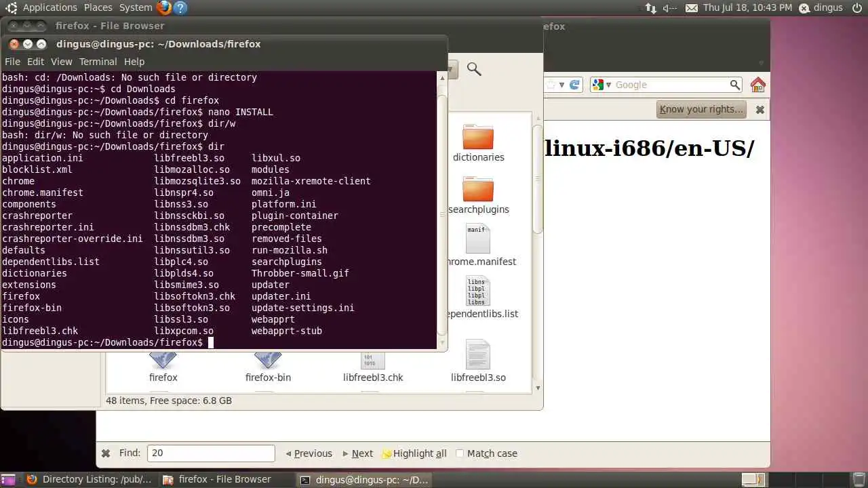Select the libfreebl3.so file icon
The width and height of the screenshot is (868, 488).
tap(478, 355)
